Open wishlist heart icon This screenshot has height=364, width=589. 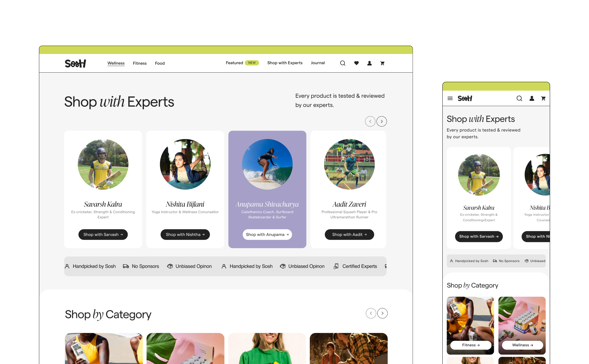(x=356, y=63)
